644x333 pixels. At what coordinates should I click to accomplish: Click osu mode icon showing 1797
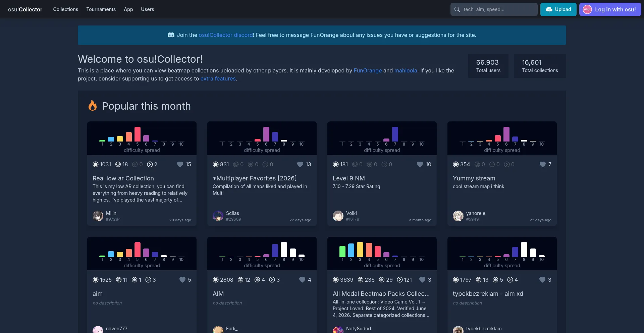[456, 280]
